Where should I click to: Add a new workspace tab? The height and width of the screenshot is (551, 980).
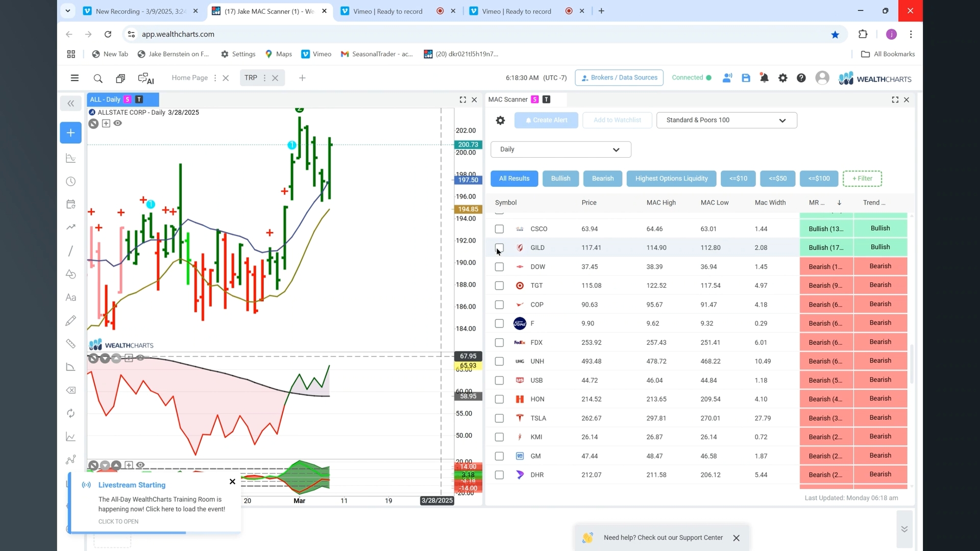(302, 78)
